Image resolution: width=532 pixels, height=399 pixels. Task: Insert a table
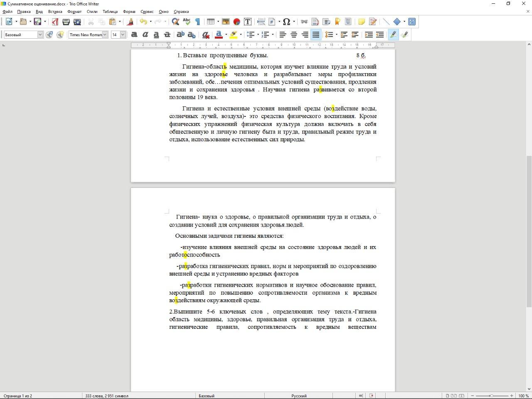coord(211,22)
